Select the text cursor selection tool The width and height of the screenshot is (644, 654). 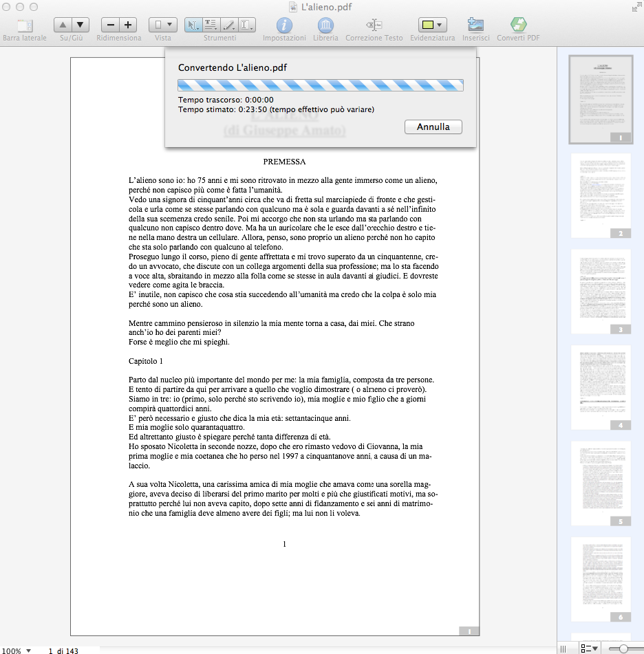pos(247,25)
